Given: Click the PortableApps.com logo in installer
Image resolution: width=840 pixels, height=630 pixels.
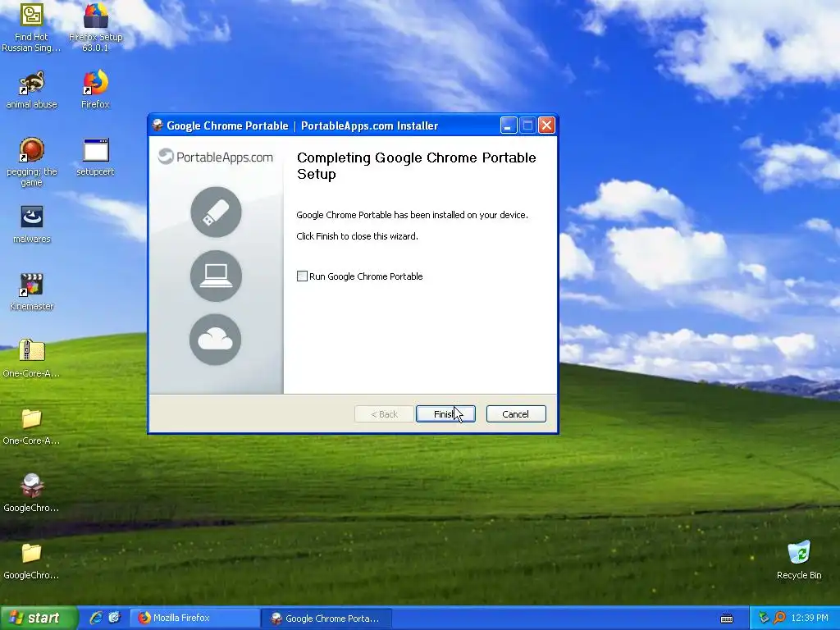Looking at the screenshot, I should tap(216, 157).
